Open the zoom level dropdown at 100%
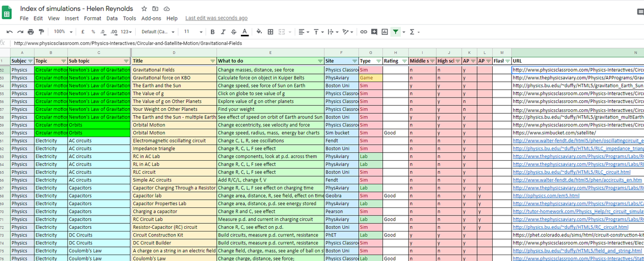 [x=63, y=32]
